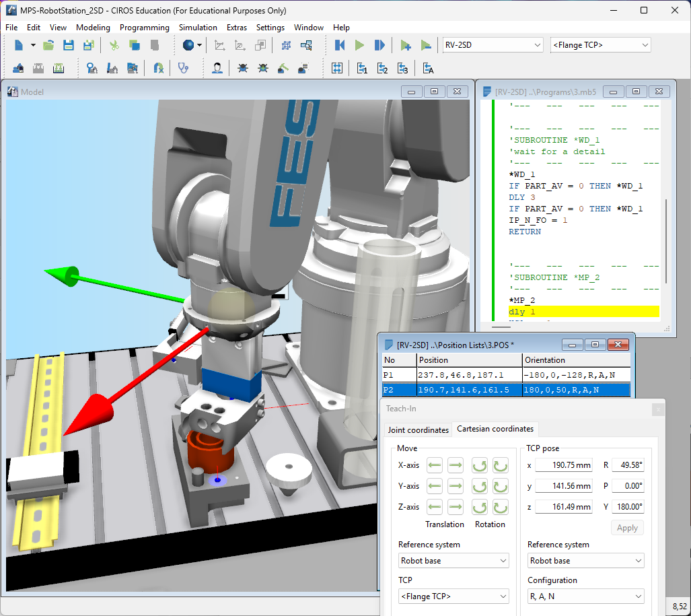Open the Modeling menu
Screen dimensions: 691x616
[x=93, y=28]
